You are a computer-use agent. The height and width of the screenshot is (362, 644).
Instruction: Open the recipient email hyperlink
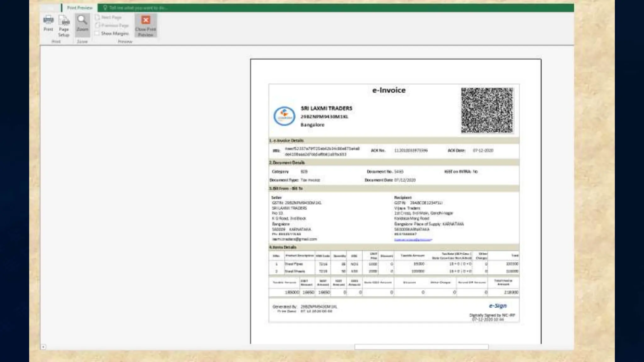[x=413, y=239]
